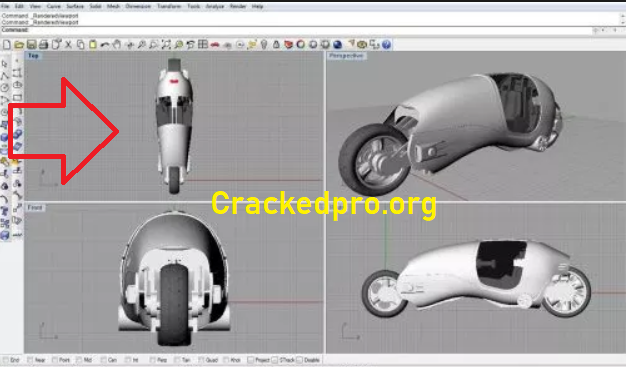Click the red car icon in the toolbar
This screenshot has height=367, width=626.
tap(215, 45)
